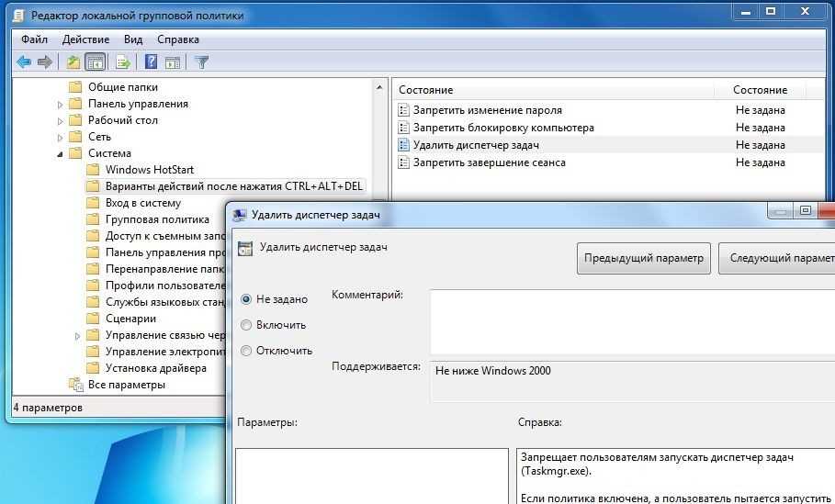The width and height of the screenshot is (835, 504).
Task: Select the 'Не задано' radio button
Action: [246, 299]
